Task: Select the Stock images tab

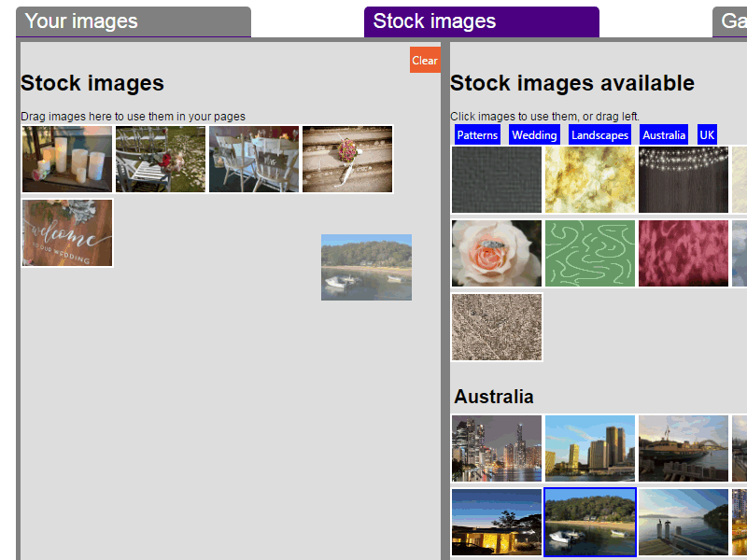Action: pyautogui.click(x=482, y=21)
